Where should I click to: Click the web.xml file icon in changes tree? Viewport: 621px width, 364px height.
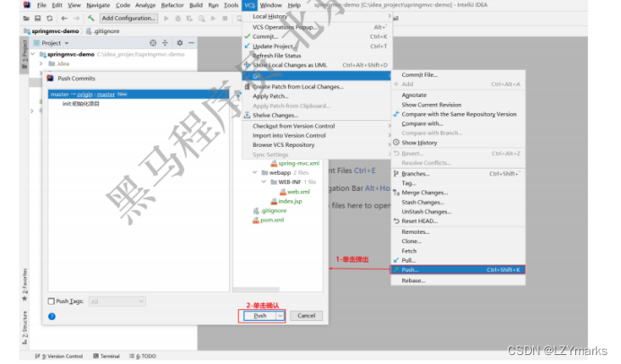pyautogui.click(x=283, y=192)
